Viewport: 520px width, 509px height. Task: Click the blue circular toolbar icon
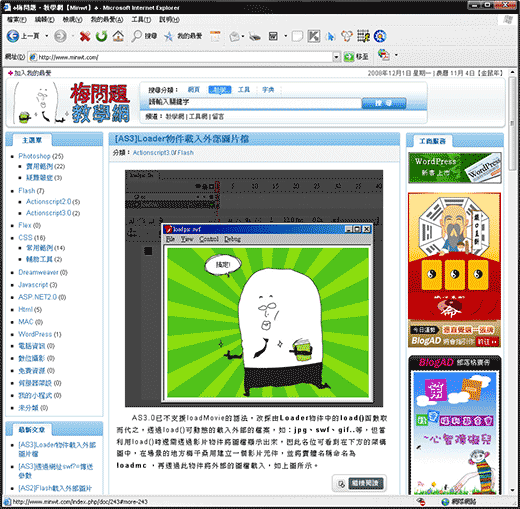coord(380,36)
